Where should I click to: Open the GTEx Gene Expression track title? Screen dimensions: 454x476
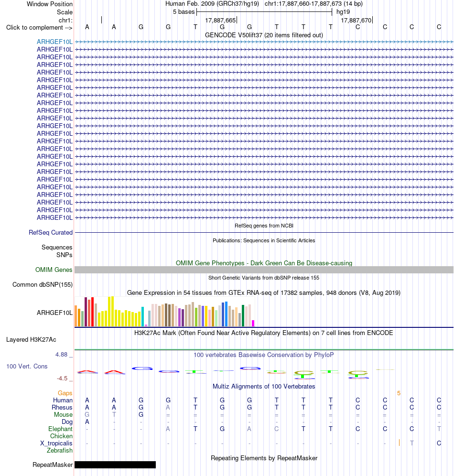[264, 293]
